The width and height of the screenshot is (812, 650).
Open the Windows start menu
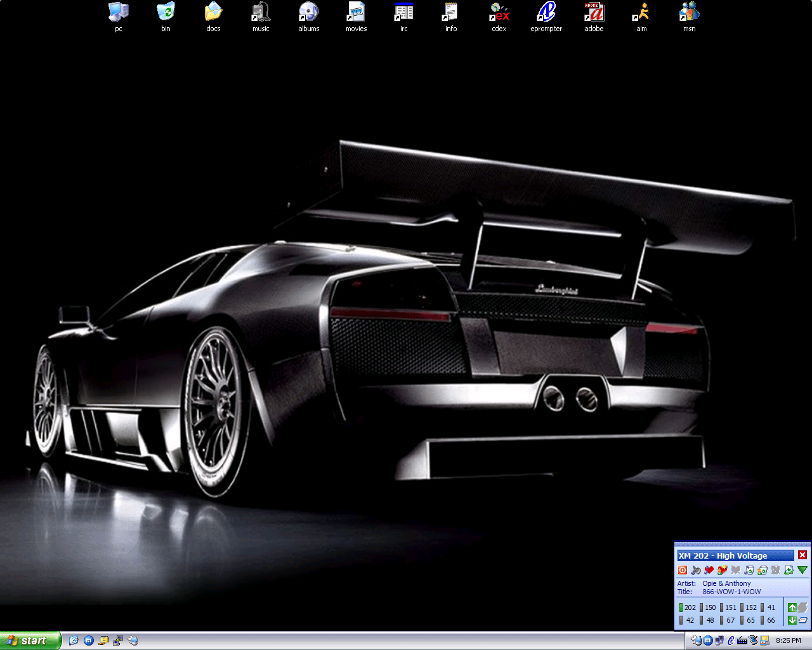point(29,640)
